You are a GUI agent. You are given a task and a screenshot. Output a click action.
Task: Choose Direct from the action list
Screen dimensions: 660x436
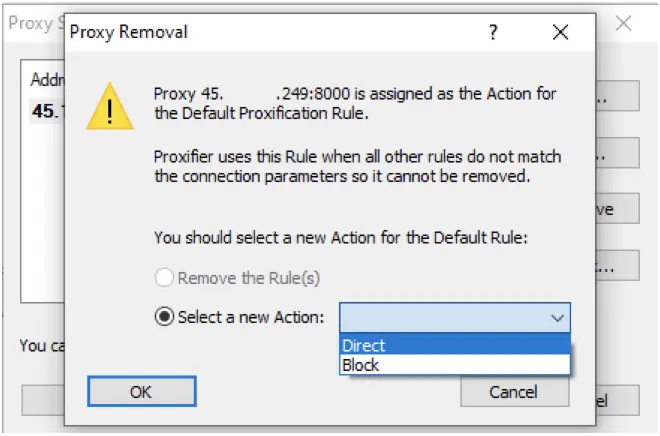click(455, 346)
